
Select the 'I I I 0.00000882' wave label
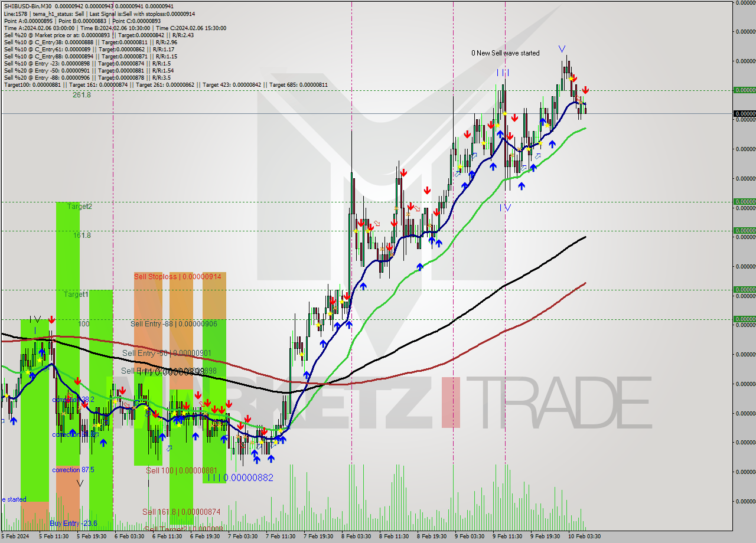240,477
